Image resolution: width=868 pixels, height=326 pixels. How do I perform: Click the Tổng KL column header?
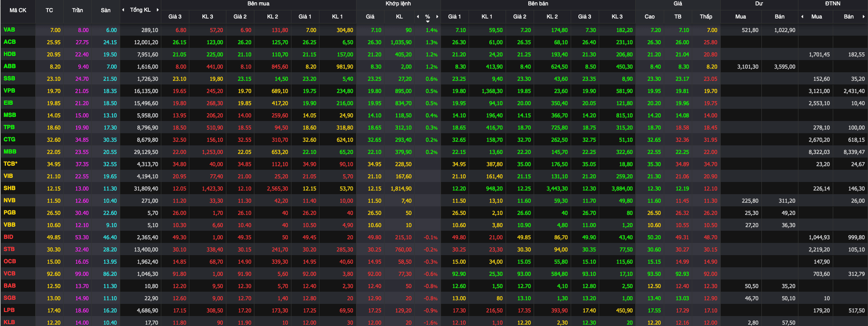pos(140,10)
